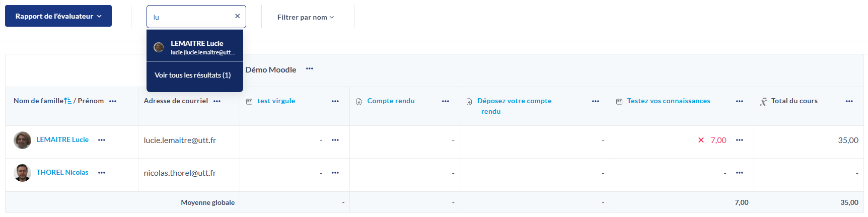Open the Rapport de l'évaluateur dropdown
868x217 pixels.
[58, 16]
